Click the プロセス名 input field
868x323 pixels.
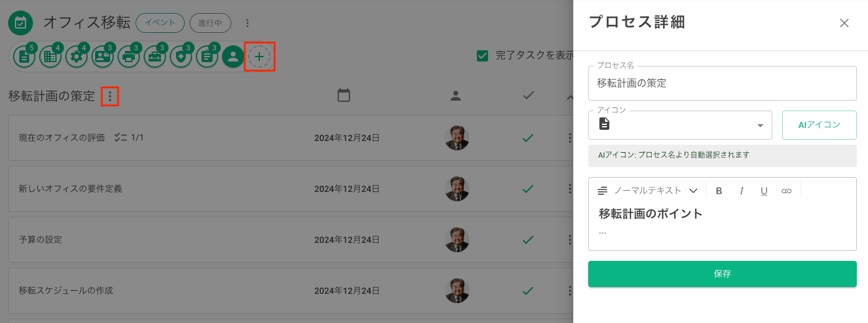tap(723, 83)
